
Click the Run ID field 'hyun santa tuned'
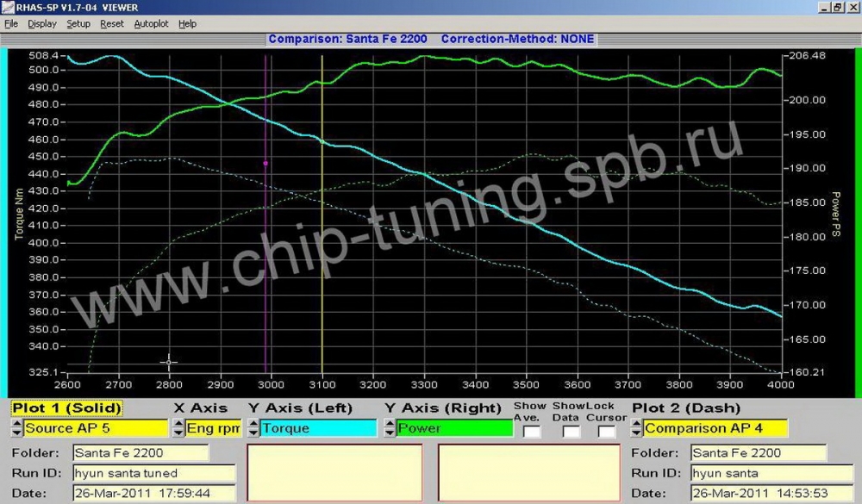(153, 473)
